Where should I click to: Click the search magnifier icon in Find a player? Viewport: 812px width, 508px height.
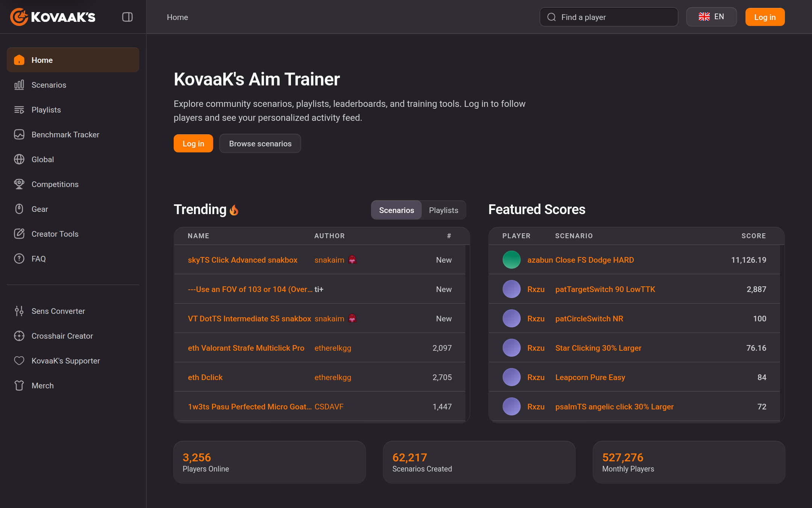[551, 17]
